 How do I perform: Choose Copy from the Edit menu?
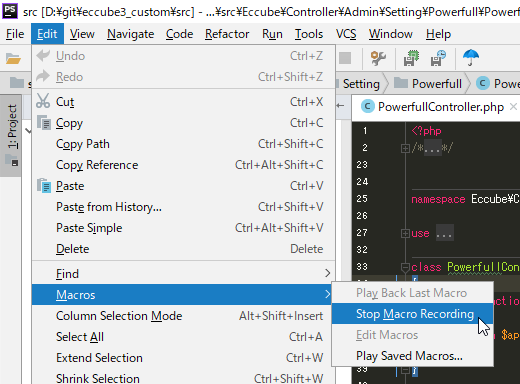point(183,123)
